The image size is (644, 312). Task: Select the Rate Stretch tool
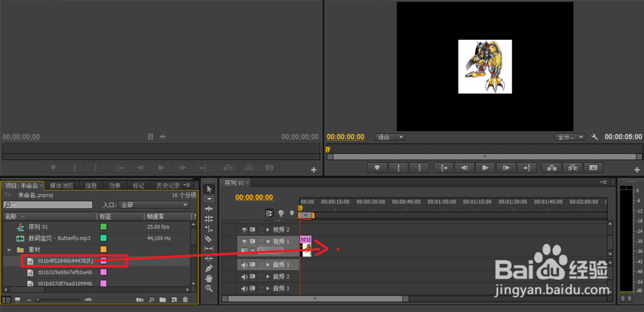pos(209,228)
